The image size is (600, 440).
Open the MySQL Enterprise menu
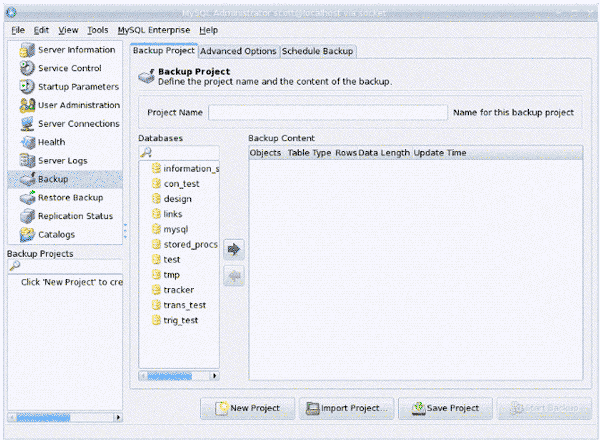pyautogui.click(x=154, y=30)
